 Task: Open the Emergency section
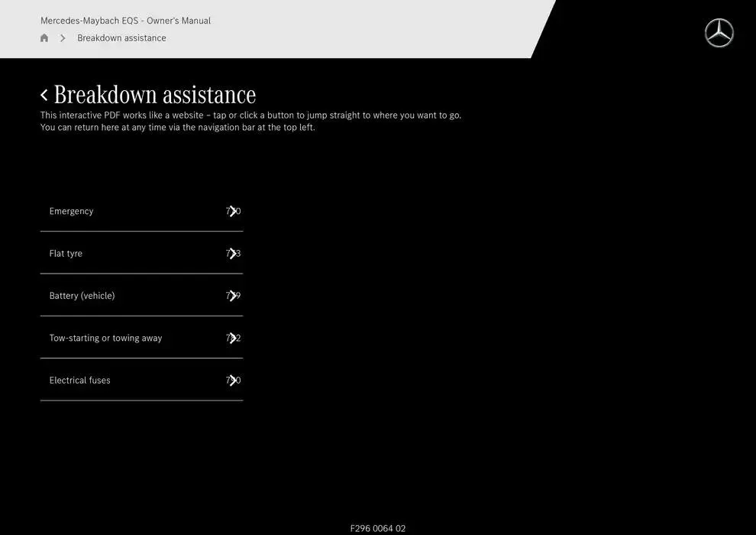click(x=72, y=212)
